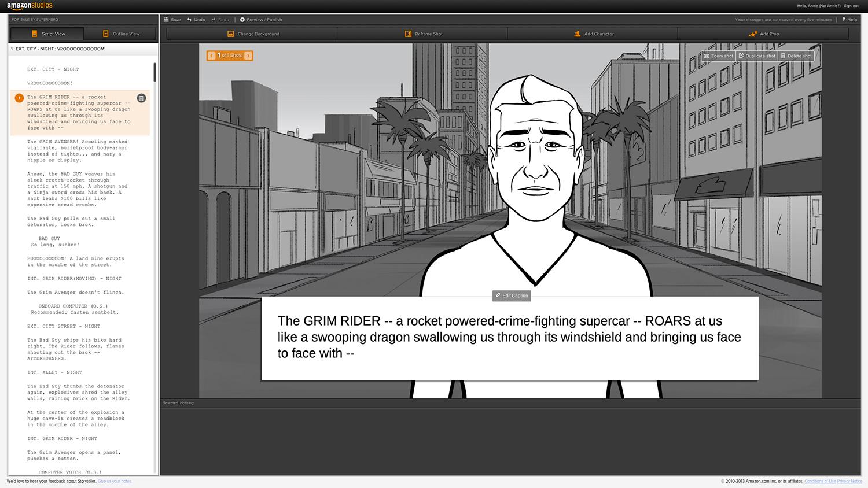The width and height of the screenshot is (868, 488).
Task: Click Reframe Shot button
Action: click(x=423, y=34)
